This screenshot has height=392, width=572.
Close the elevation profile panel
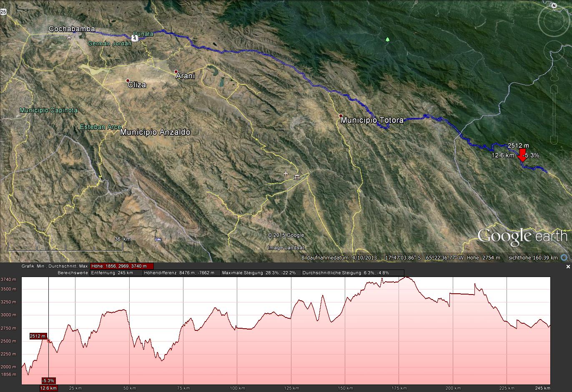tap(568, 267)
